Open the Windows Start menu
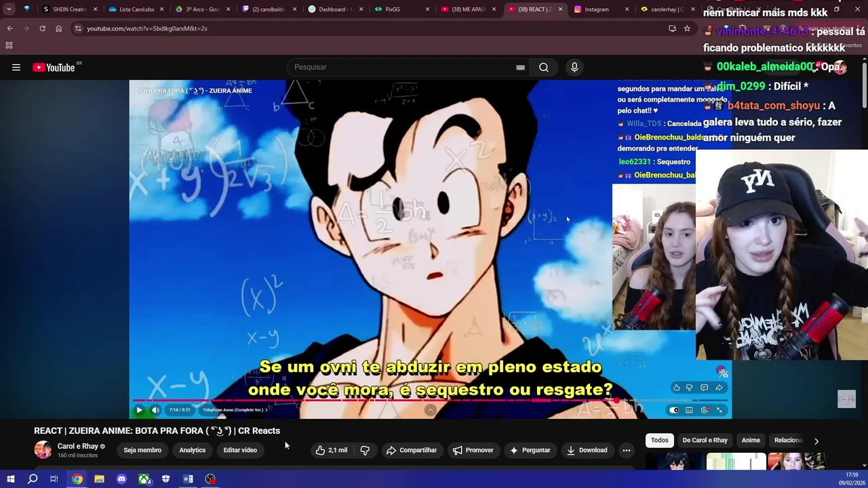Viewport: 868px width, 488px height. [10, 479]
